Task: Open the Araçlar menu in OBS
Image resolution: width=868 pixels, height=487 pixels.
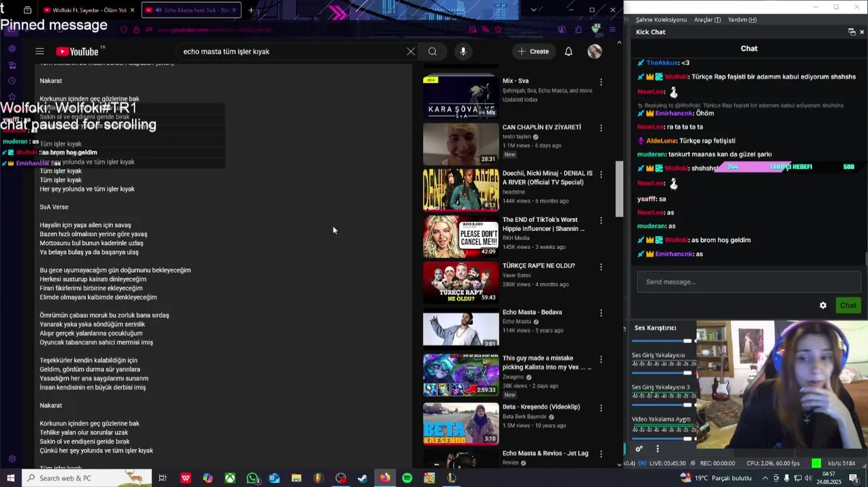Action: [x=708, y=20]
